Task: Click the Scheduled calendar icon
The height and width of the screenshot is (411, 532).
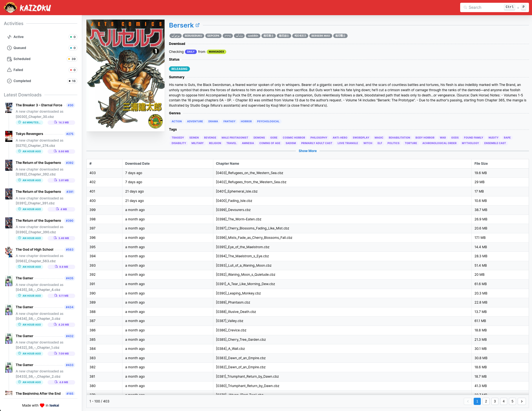Action: (9, 59)
